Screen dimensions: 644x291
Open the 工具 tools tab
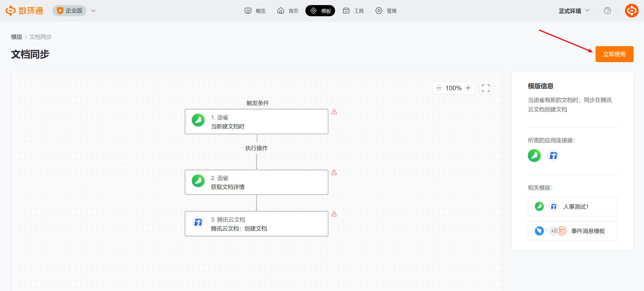(x=353, y=11)
